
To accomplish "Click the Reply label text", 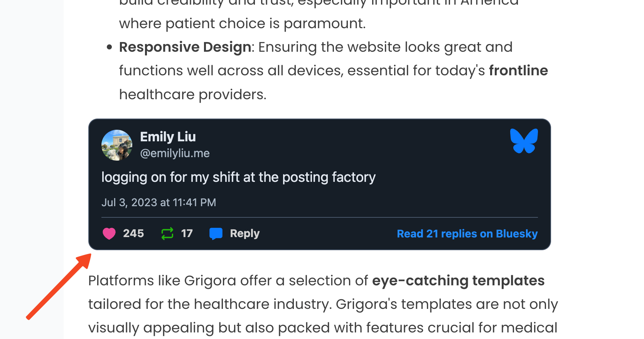I will coord(245,233).
